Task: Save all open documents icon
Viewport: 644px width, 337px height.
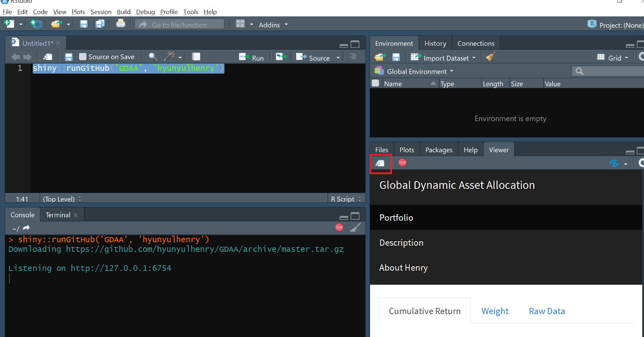Action: point(100,24)
